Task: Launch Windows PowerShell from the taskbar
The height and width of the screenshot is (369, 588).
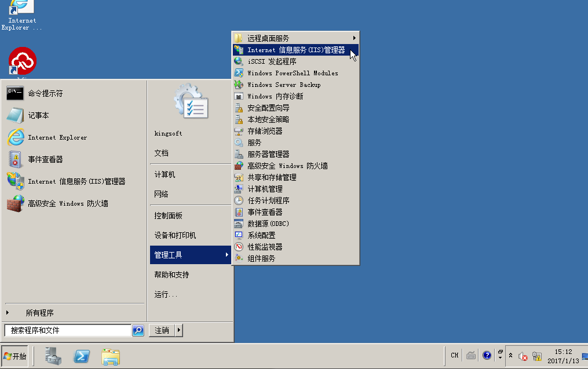Action: point(81,356)
